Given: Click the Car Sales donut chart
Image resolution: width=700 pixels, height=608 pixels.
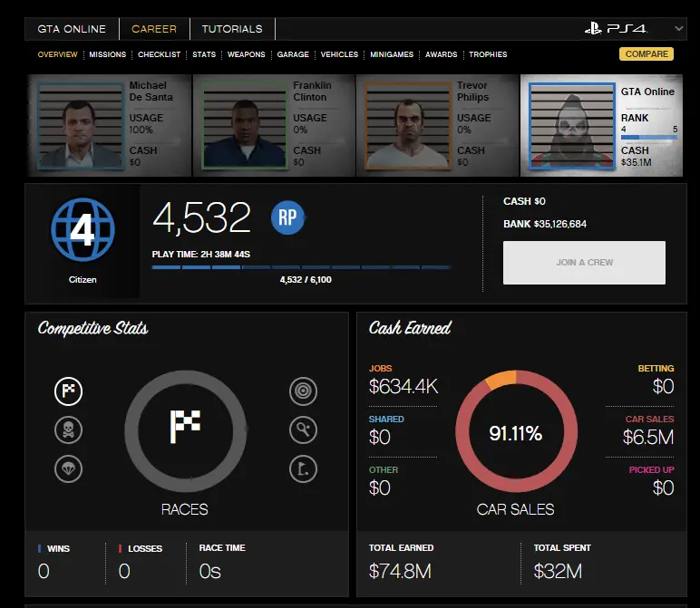Looking at the screenshot, I should point(515,433).
